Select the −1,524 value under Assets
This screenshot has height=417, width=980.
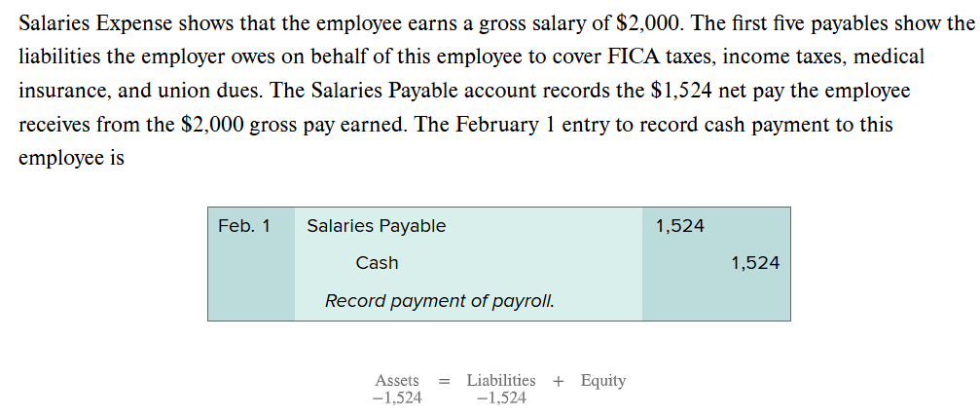coord(397,398)
